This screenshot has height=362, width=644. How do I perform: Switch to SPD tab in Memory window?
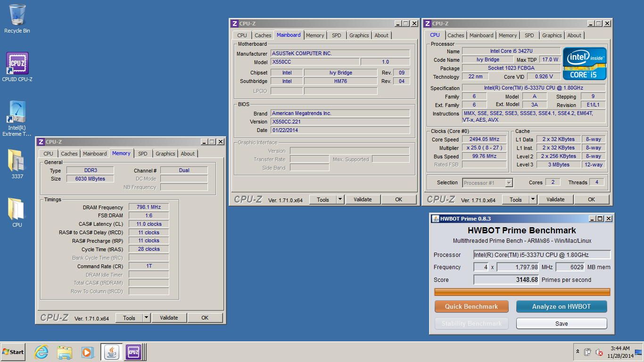tap(143, 154)
